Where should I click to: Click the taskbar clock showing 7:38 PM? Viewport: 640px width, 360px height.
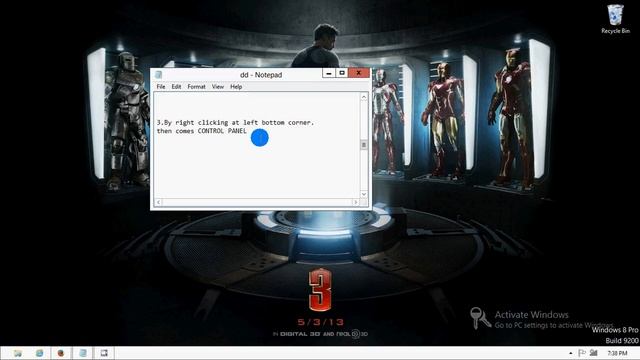tap(617, 353)
